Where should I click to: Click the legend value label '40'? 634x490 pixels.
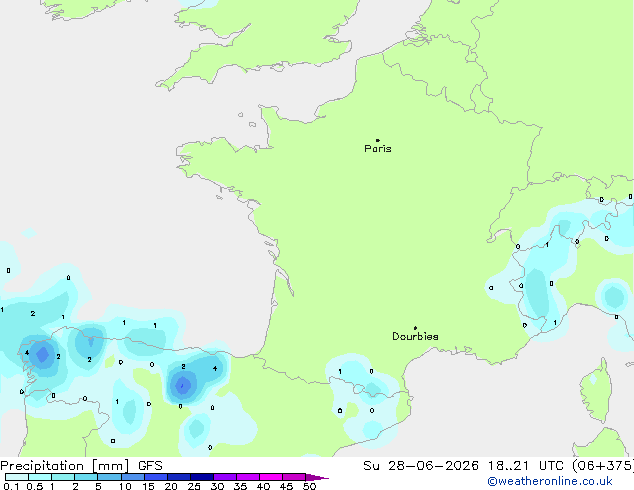263,486
